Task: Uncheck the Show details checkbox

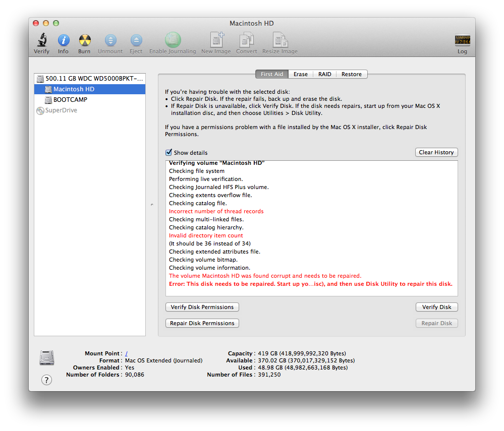Action: 169,152
